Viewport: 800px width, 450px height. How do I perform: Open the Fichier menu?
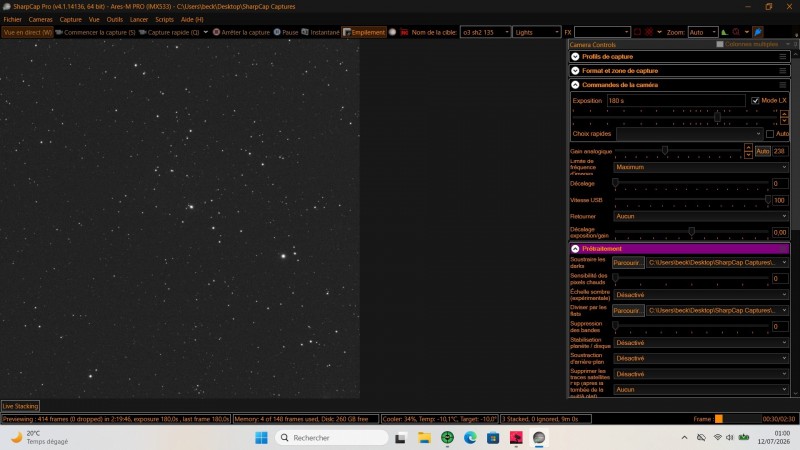[x=13, y=19]
